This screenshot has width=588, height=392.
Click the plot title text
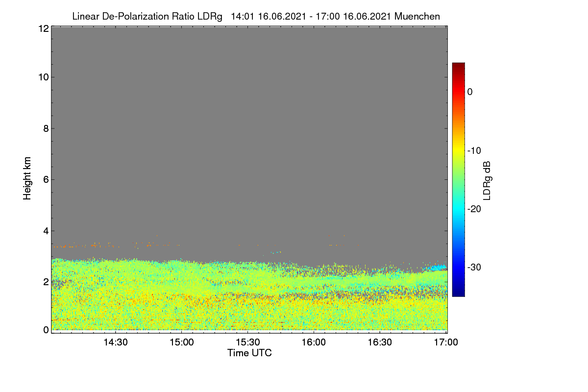[x=256, y=16]
